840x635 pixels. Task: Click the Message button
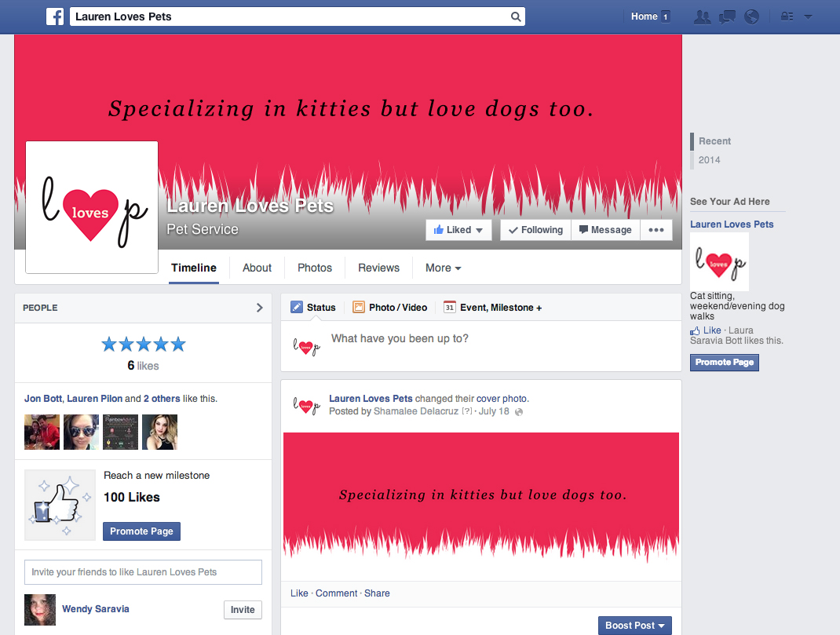(605, 230)
